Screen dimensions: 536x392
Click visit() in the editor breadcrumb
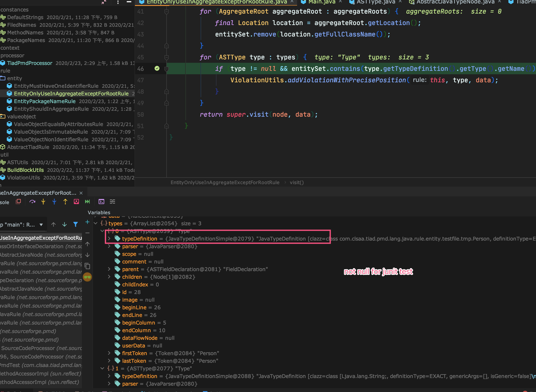pos(296,182)
